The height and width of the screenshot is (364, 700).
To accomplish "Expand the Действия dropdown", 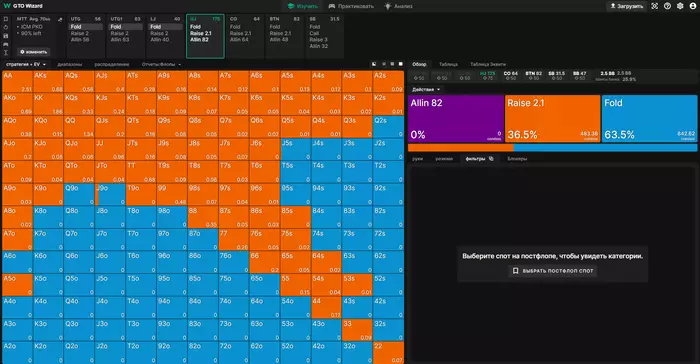I will (x=426, y=89).
